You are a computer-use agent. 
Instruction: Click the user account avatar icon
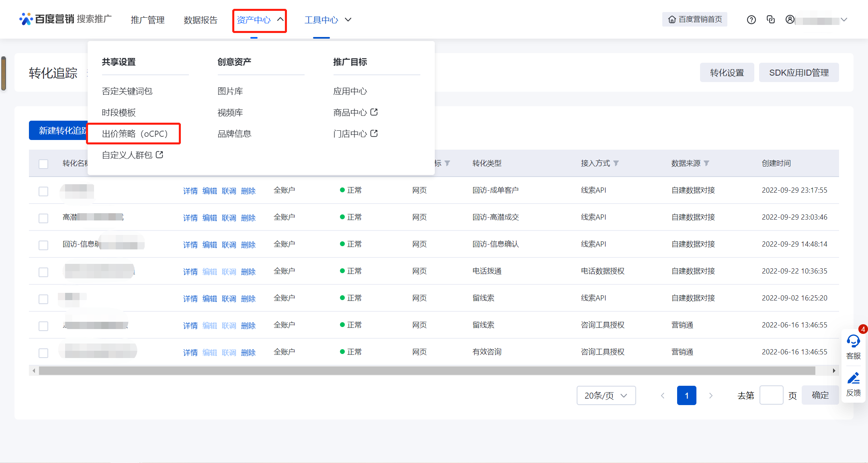[x=790, y=19]
